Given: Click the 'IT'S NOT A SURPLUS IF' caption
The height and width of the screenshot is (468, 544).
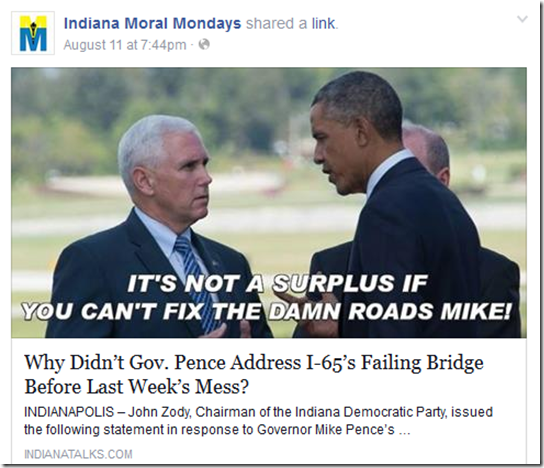Looking at the screenshot, I should point(277,283).
